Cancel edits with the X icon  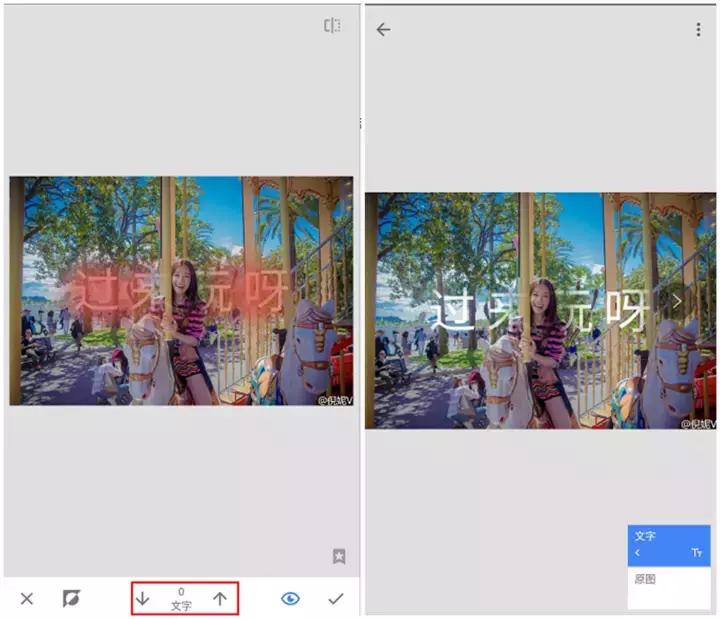click(x=27, y=598)
